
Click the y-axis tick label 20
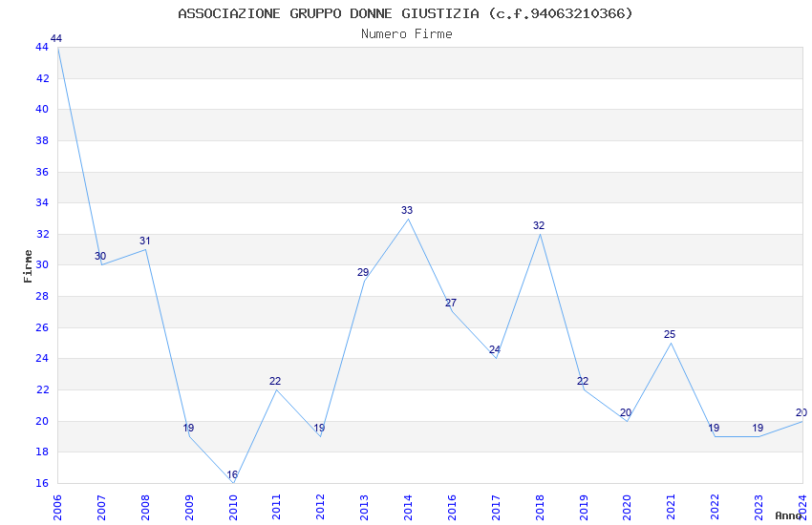click(42, 421)
